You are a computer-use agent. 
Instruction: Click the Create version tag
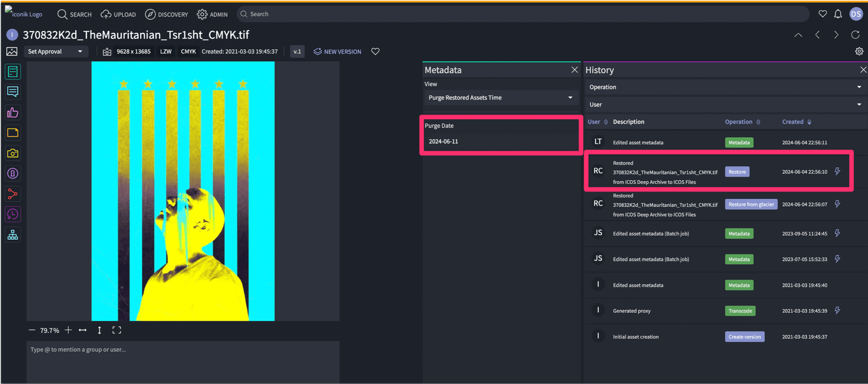pyautogui.click(x=744, y=337)
